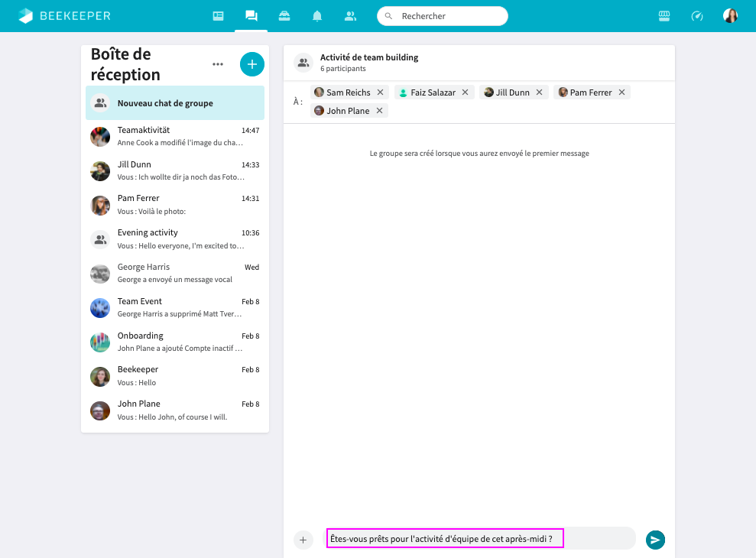Remove Sam Reichs from recipients
The height and width of the screenshot is (558, 756).
(380, 92)
